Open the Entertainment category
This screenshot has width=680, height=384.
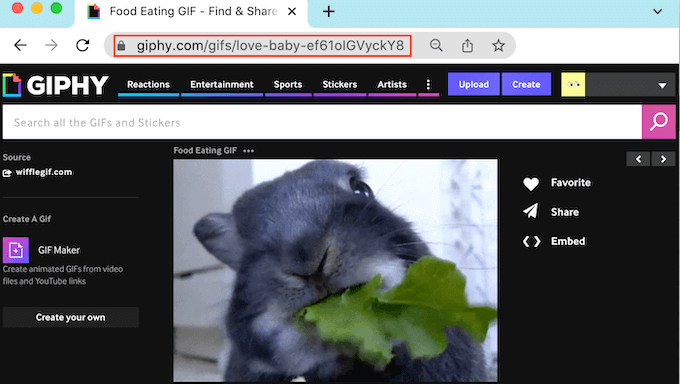(222, 85)
